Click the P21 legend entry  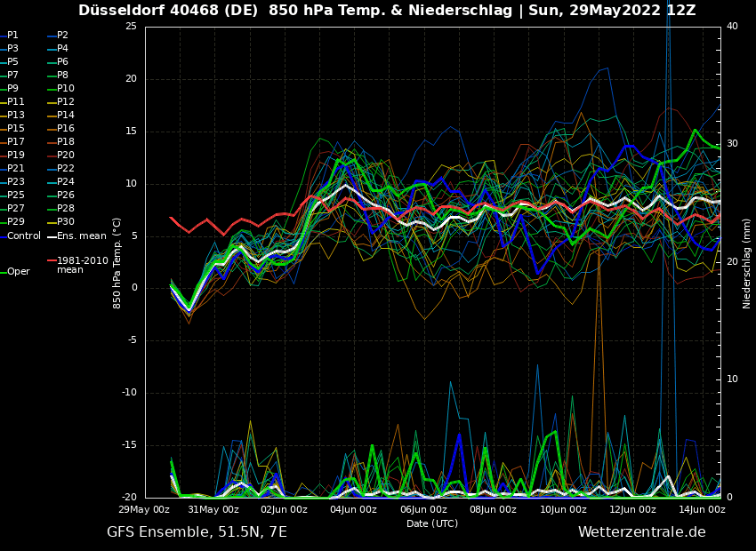[16, 169]
